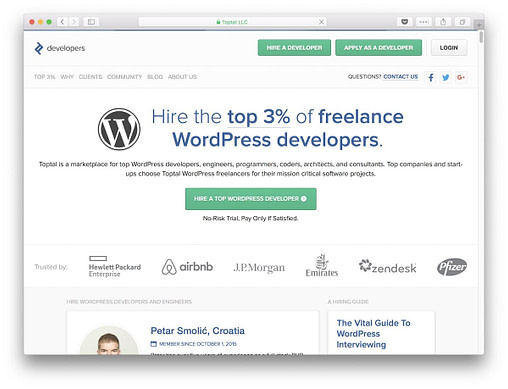Open Toptal's Facebook icon
Viewport: 508px width, 389px height.
431,77
